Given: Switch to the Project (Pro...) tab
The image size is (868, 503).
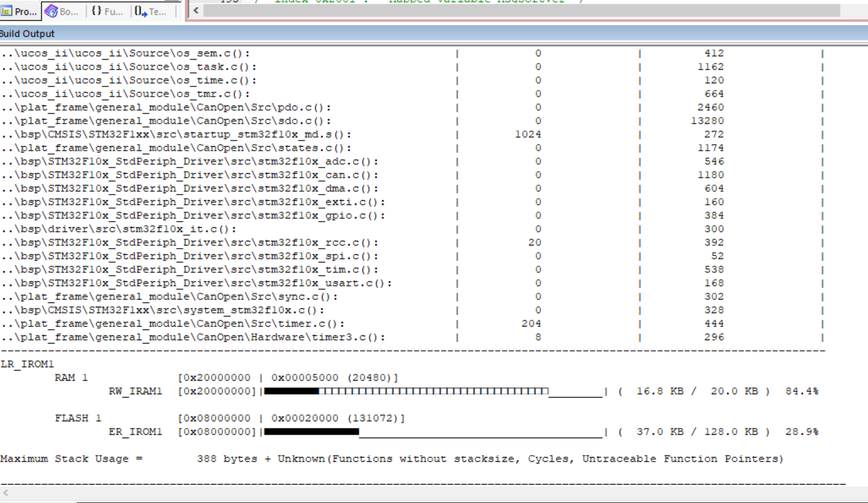Looking at the screenshot, I should pyautogui.click(x=20, y=11).
